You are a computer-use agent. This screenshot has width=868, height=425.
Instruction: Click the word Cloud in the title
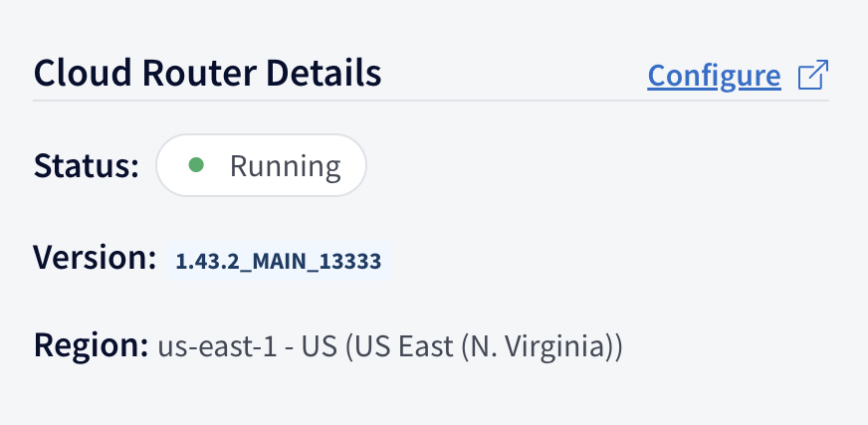(x=83, y=73)
